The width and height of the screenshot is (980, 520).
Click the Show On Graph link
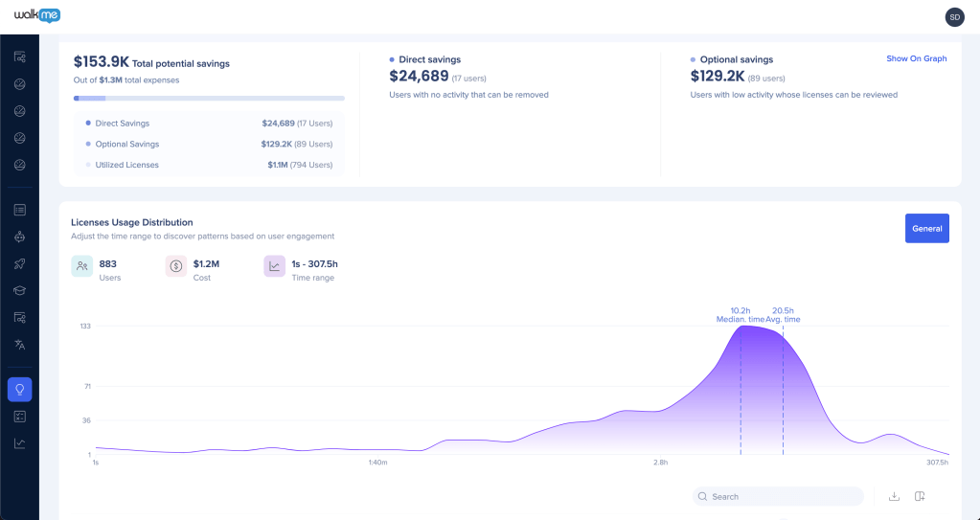tap(916, 59)
